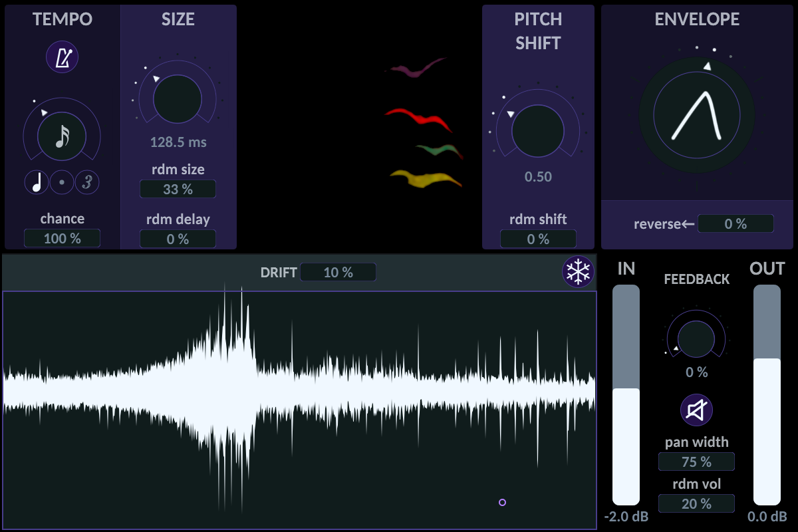Toggle the snowflake freeze button

[579, 272]
